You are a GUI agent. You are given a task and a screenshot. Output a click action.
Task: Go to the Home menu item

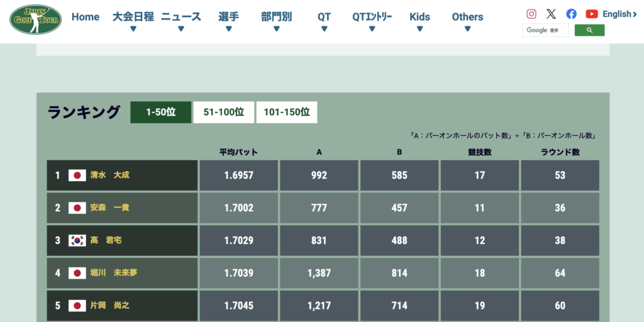[x=86, y=17]
